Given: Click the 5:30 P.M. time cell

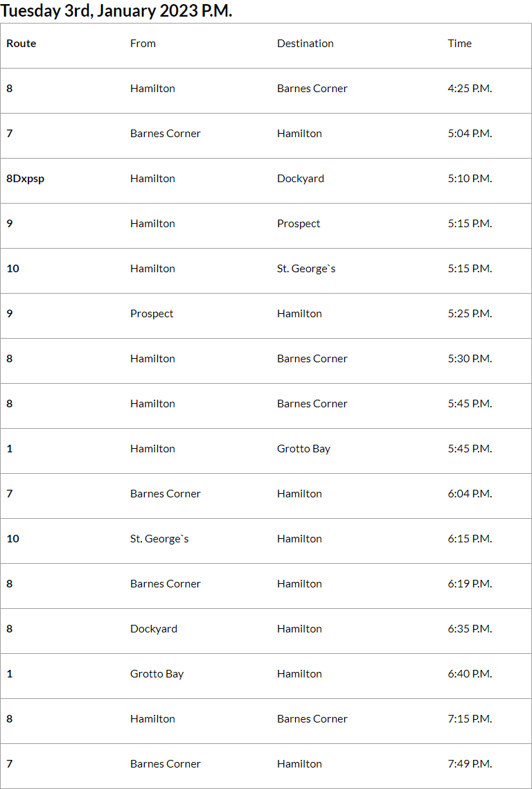Looking at the screenshot, I should click(x=470, y=359).
